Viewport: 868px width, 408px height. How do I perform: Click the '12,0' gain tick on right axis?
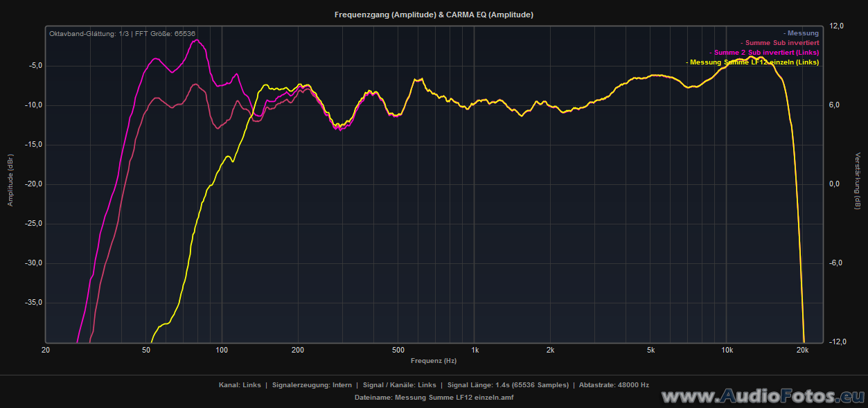point(837,26)
